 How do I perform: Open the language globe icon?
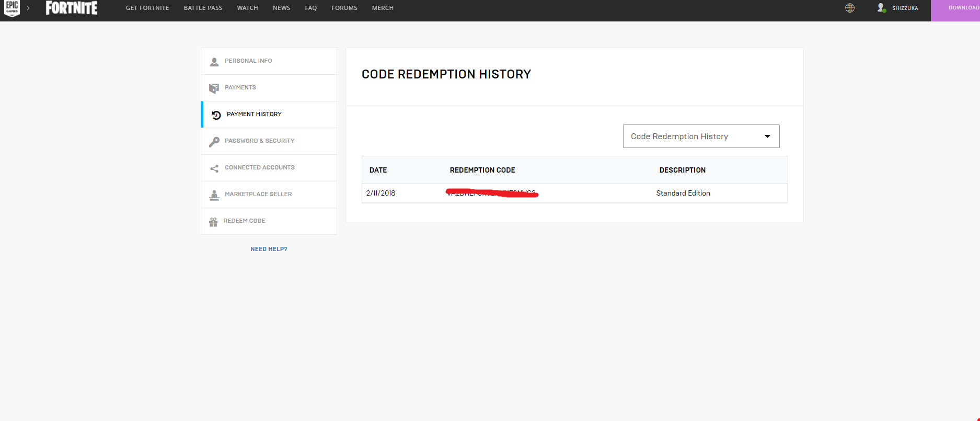(x=850, y=8)
